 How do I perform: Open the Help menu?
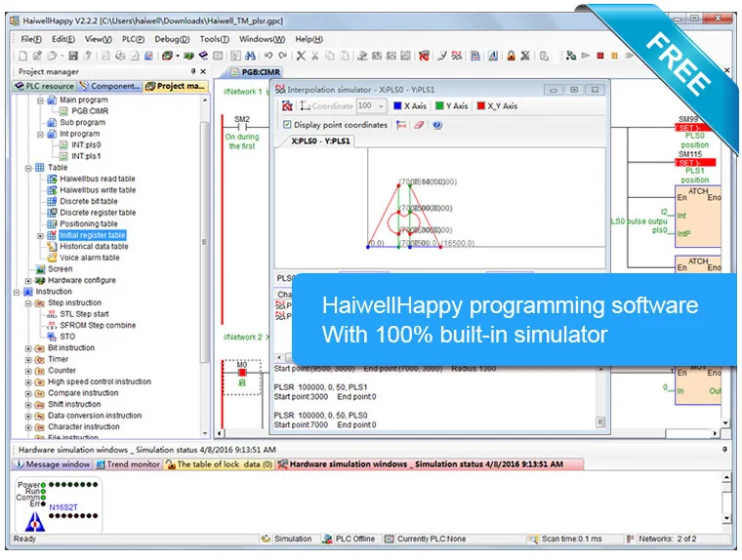point(309,39)
